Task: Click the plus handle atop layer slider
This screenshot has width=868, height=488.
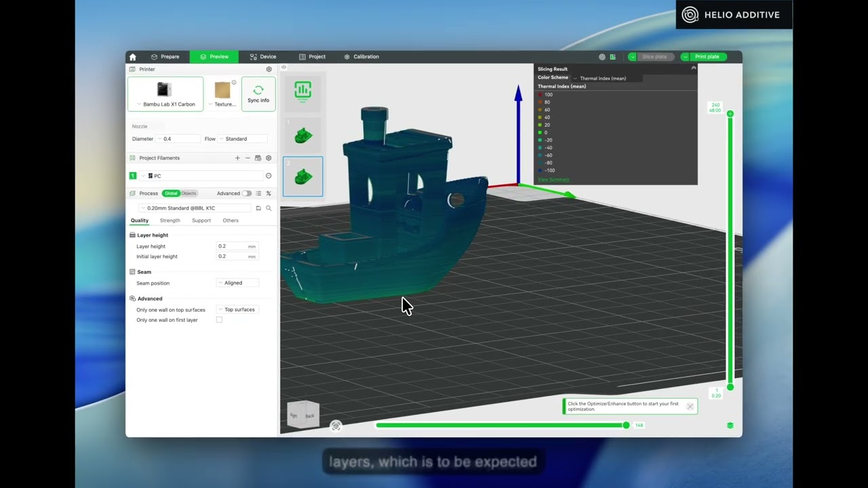Action: [x=730, y=114]
